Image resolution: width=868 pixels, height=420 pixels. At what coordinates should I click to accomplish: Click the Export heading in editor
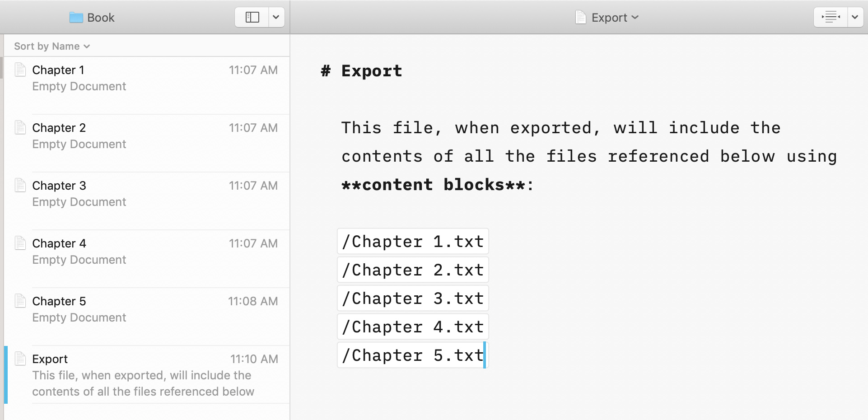(x=371, y=71)
